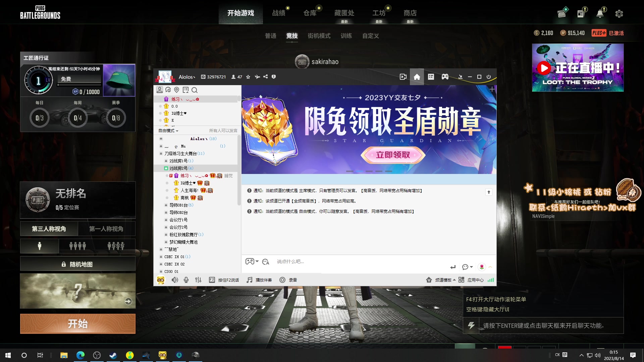This screenshot has width=644, height=362.
Task: Open the search icon in YY channel panel
Action: click(x=195, y=90)
